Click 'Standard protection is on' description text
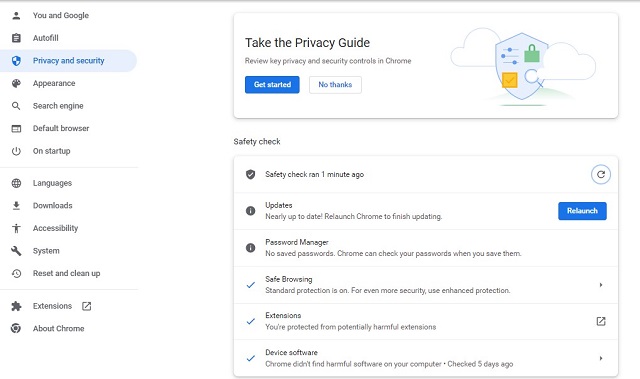 [x=388, y=290]
